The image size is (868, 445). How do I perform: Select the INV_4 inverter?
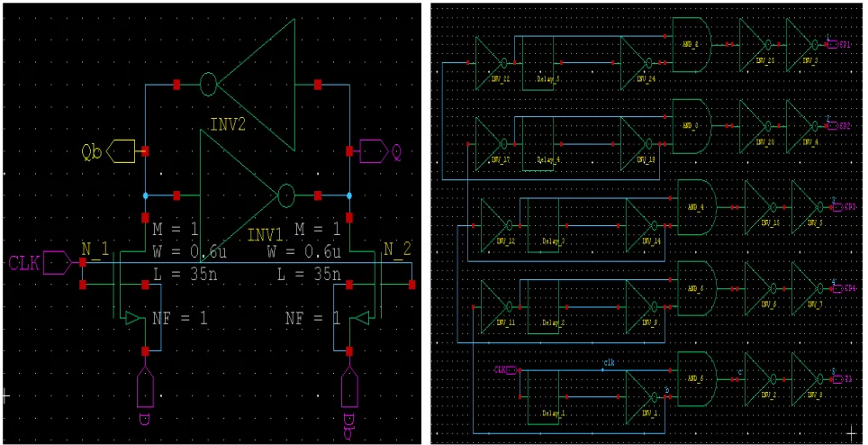coord(803,126)
